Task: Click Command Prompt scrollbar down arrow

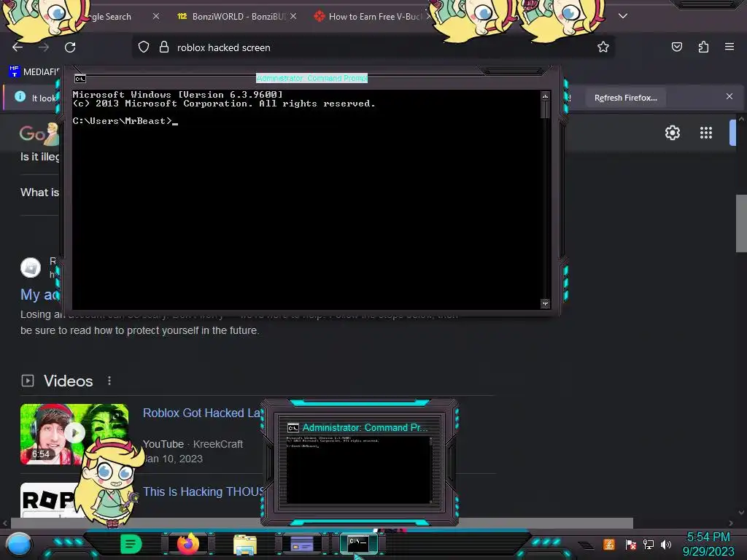Action: tap(546, 303)
